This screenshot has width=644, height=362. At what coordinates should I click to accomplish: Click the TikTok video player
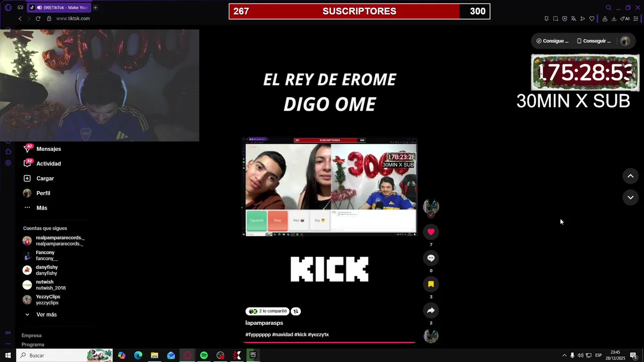[330, 186]
